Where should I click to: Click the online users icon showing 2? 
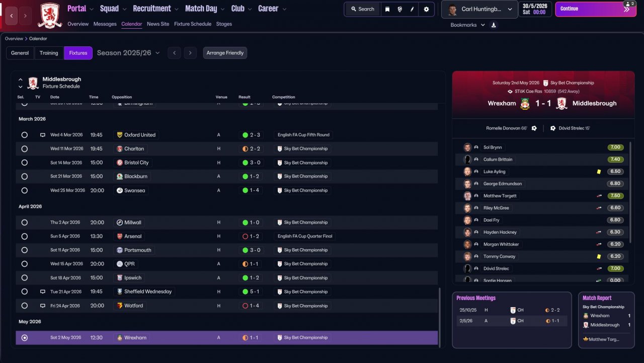tap(629, 4)
